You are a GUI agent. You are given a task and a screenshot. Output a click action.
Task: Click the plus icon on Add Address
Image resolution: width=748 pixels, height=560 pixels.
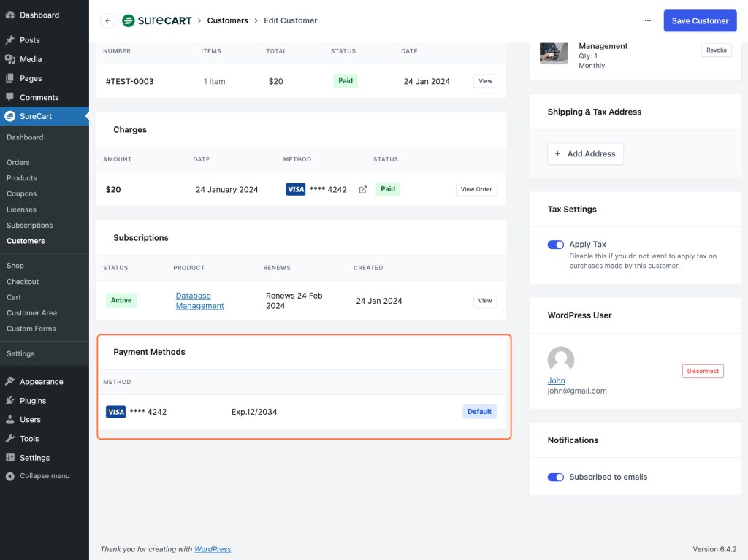click(x=559, y=153)
